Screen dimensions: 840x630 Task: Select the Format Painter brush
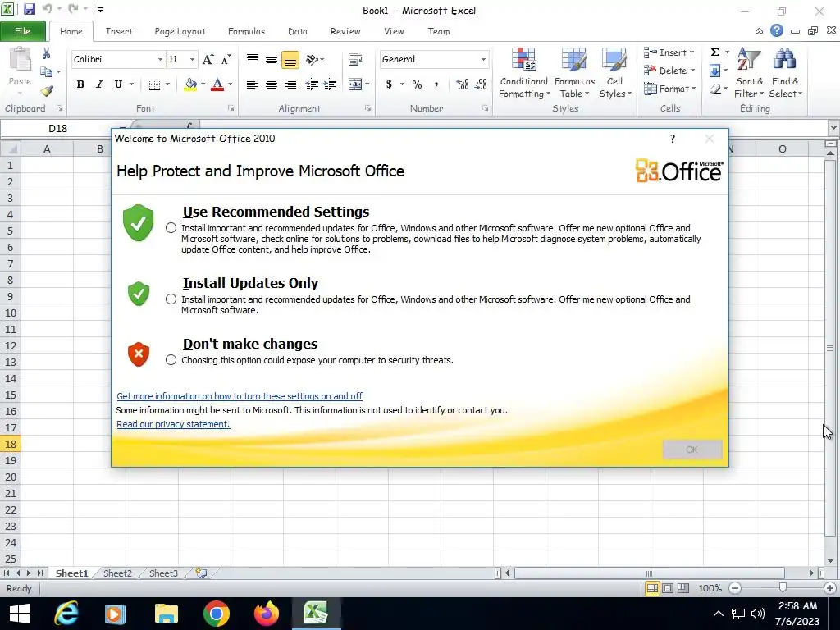pyautogui.click(x=47, y=91)
